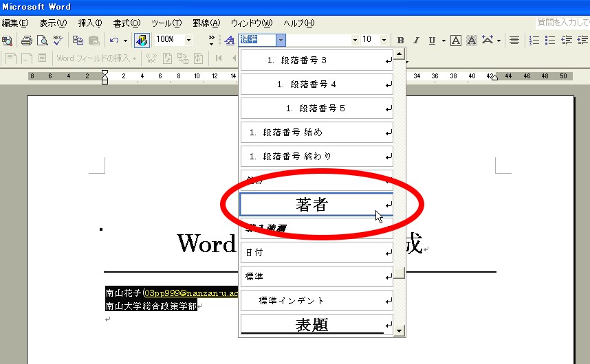This screenshot has height=364, width=590.
Task: Open the font name dropdown arrow
Action: point(354,40)
